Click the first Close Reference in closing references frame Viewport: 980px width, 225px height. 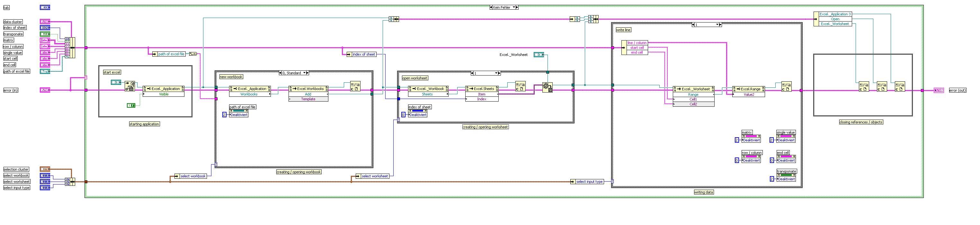point(864,87)
